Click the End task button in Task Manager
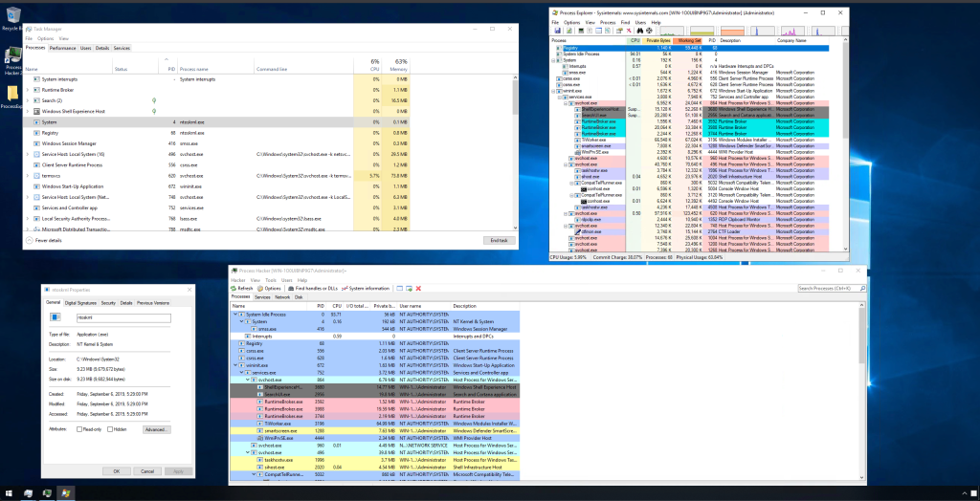This screenshot has height=501, width=980. click(x=500, y=241)
